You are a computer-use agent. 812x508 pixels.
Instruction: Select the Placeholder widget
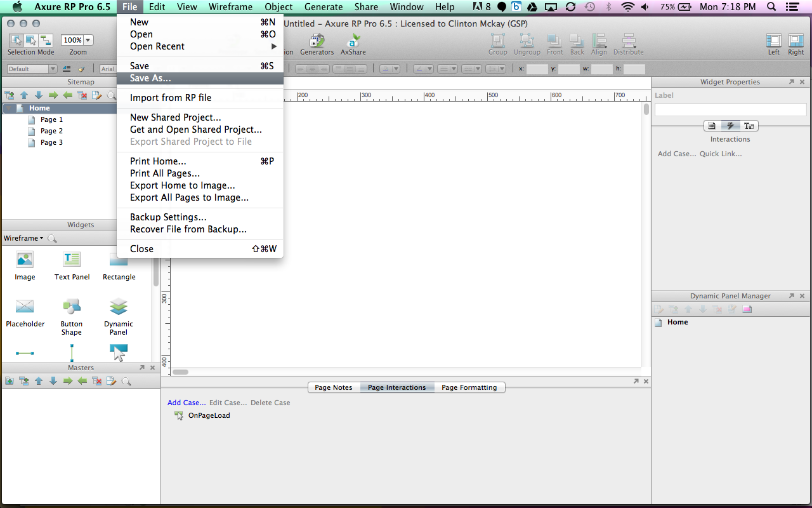point(25,313)
